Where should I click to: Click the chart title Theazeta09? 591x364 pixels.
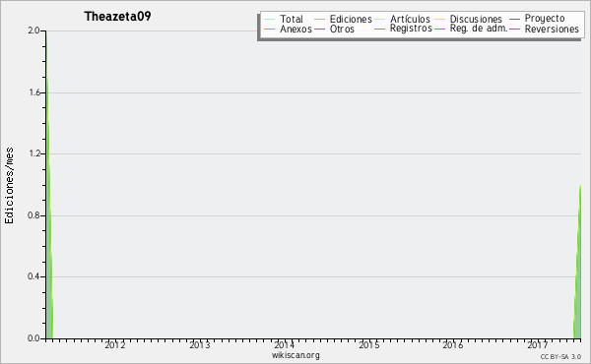point(117,16)
